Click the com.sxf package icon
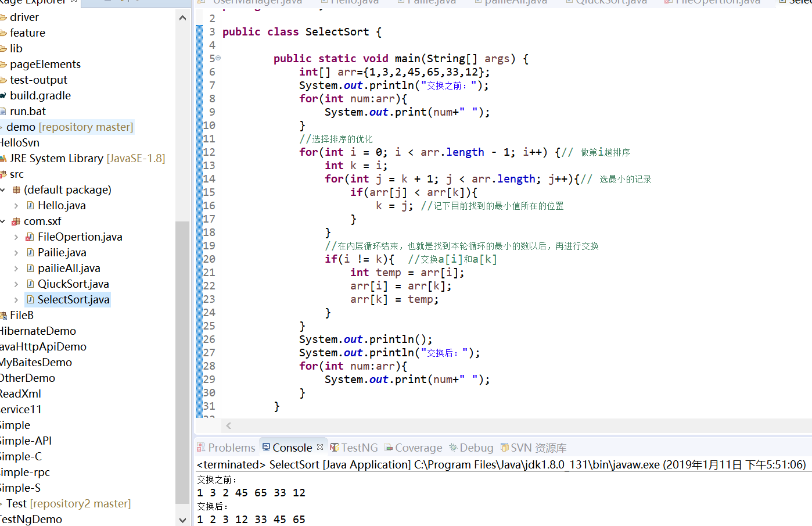The width and height of the screenshot is (812, 526). [x=16, y=221]
